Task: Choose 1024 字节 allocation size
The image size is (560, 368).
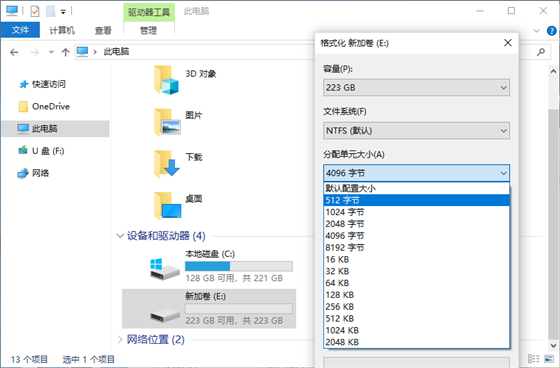Action: pyautogui.click(x=416, y=212)
